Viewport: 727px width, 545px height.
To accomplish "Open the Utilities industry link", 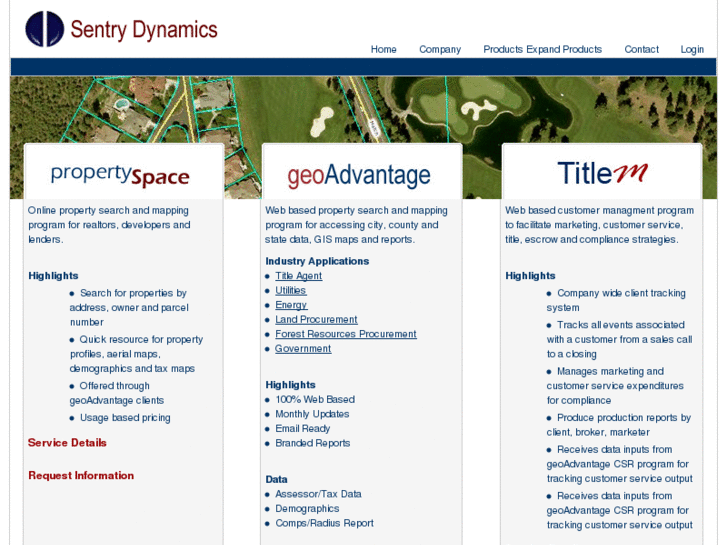I will click(291, 290).
